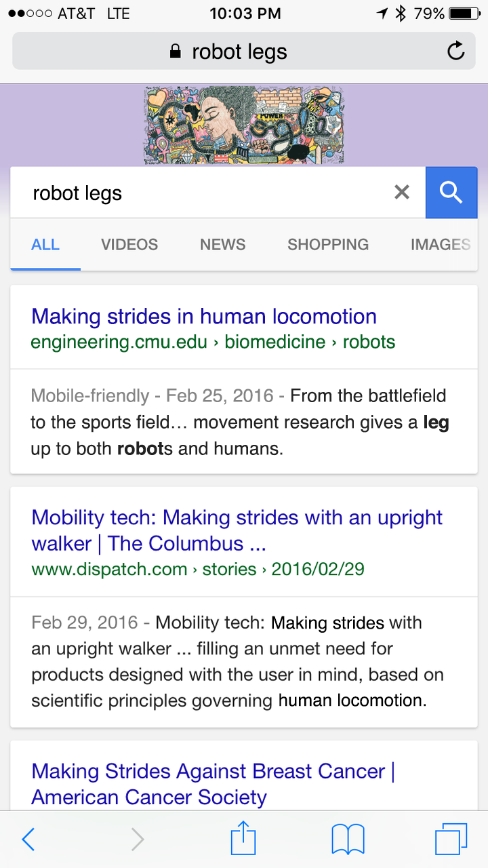
Task: Go back with Safari's back arrow
Action: 28,840
